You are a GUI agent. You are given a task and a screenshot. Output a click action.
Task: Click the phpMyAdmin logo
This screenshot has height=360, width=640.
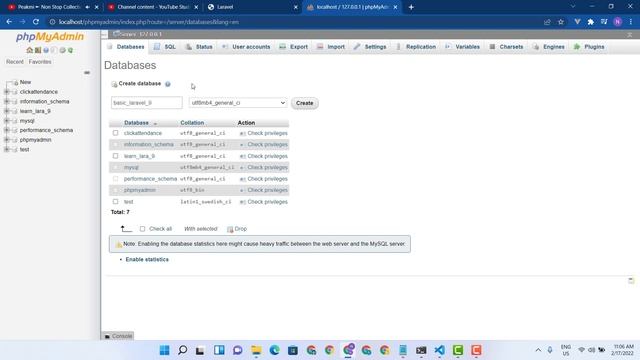pyautogui.click(x=50, y=37)
